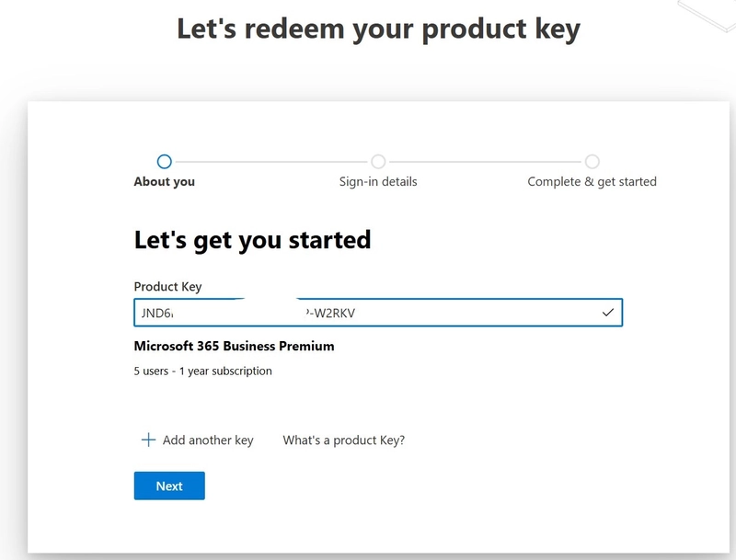Click progress line between first two steps
The width and height of the screenshot is (736, 560).
(271, 162)
